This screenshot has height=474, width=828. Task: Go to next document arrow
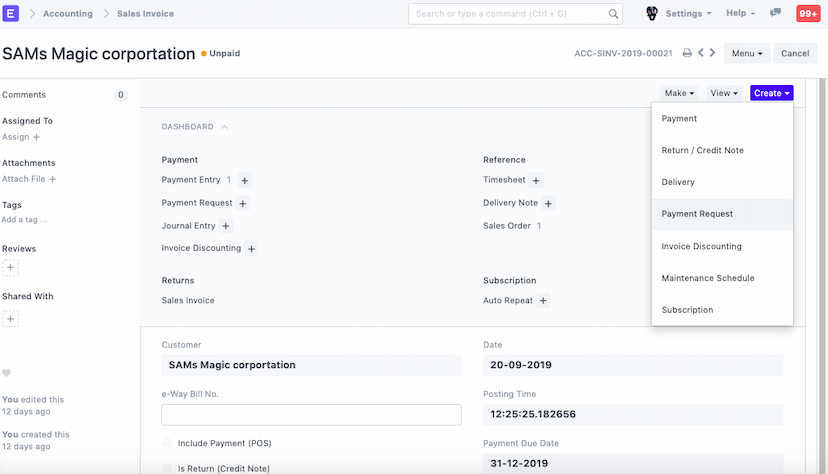pos(712,53)
